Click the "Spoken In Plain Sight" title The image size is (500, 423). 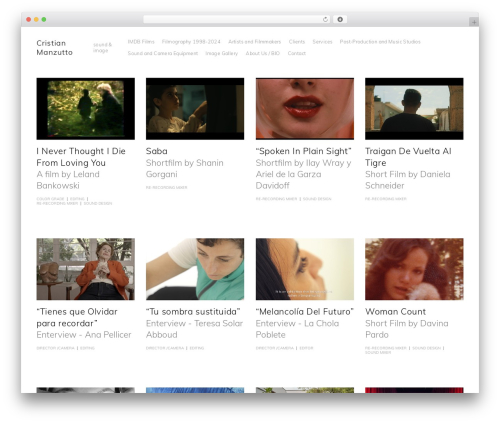[304, 151]
